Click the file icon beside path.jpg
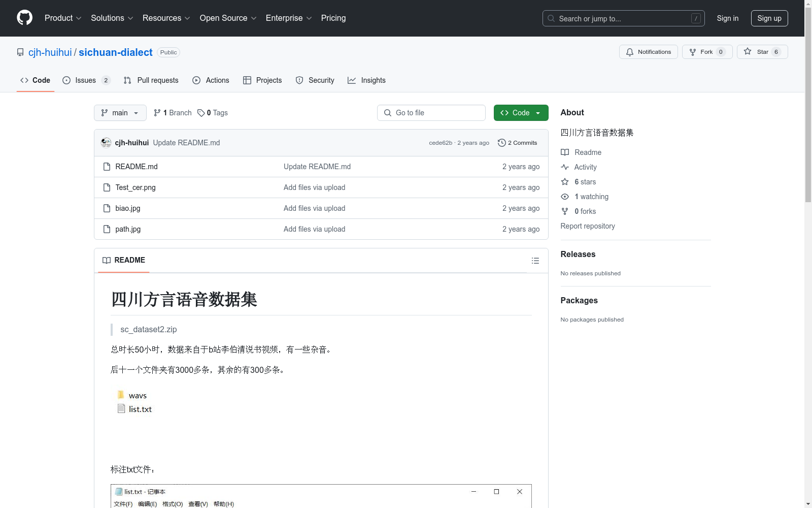 pyautogui.click(x=107, y=229)
